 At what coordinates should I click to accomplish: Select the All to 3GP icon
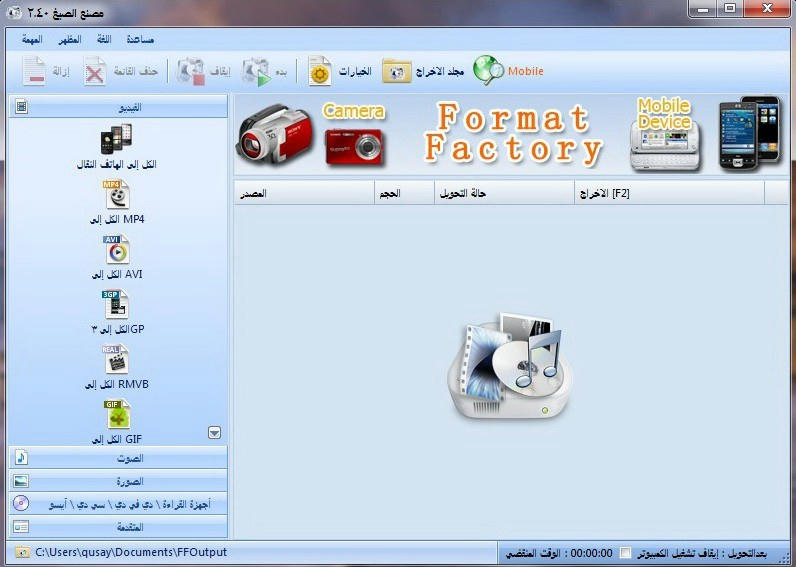116,304
